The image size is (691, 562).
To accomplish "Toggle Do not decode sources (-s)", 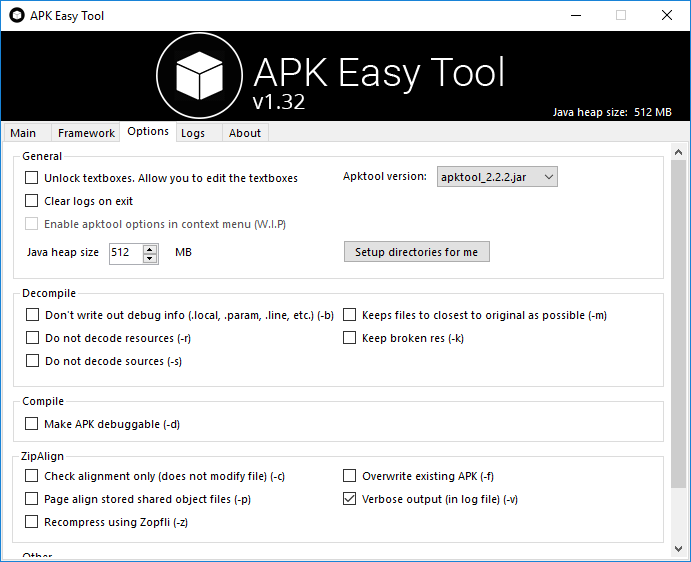I will [32, 361].
